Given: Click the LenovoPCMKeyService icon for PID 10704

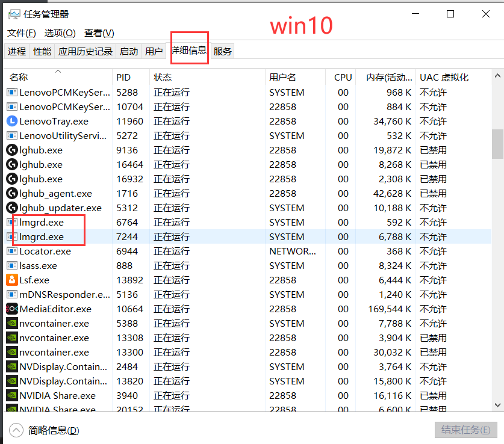Looking at the screenshot, I should point(12,106).
